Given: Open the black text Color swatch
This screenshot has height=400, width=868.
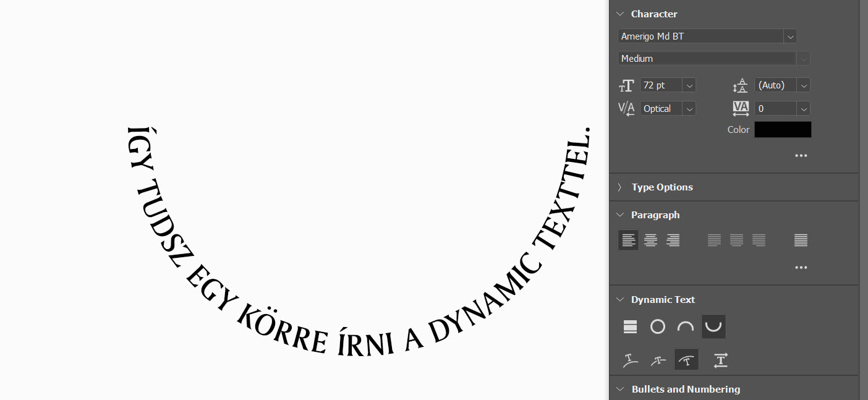Looking at the screenshot, I should 783,130.
